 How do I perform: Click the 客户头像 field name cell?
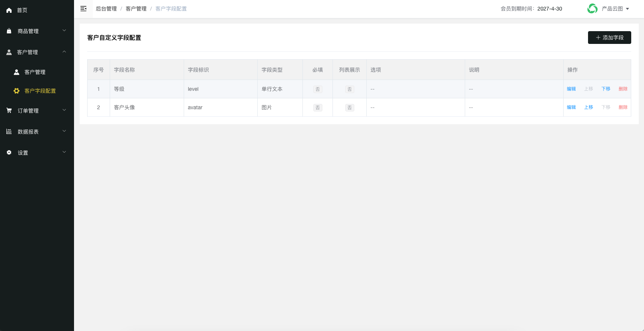coord(147,107)
